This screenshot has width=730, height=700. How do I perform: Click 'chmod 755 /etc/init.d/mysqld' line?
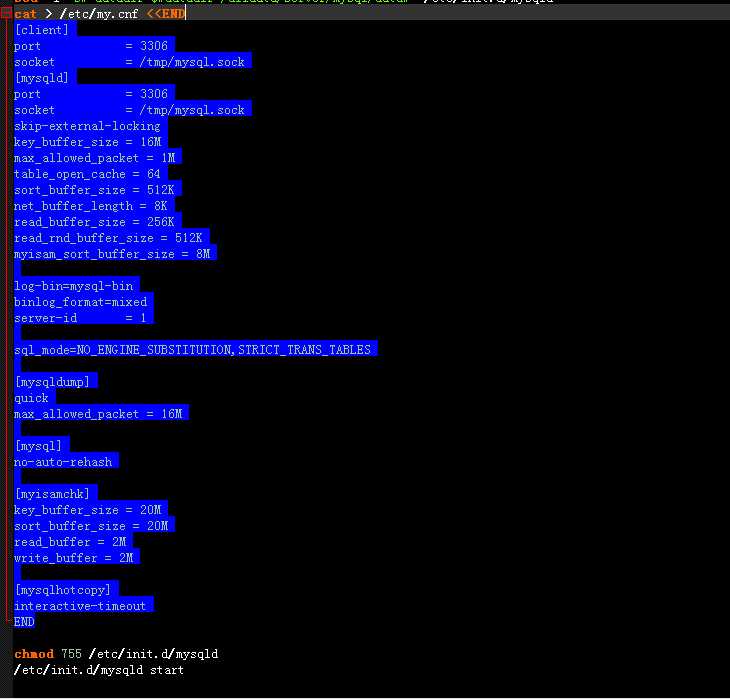pyautogui.click(x=116, y=654)
